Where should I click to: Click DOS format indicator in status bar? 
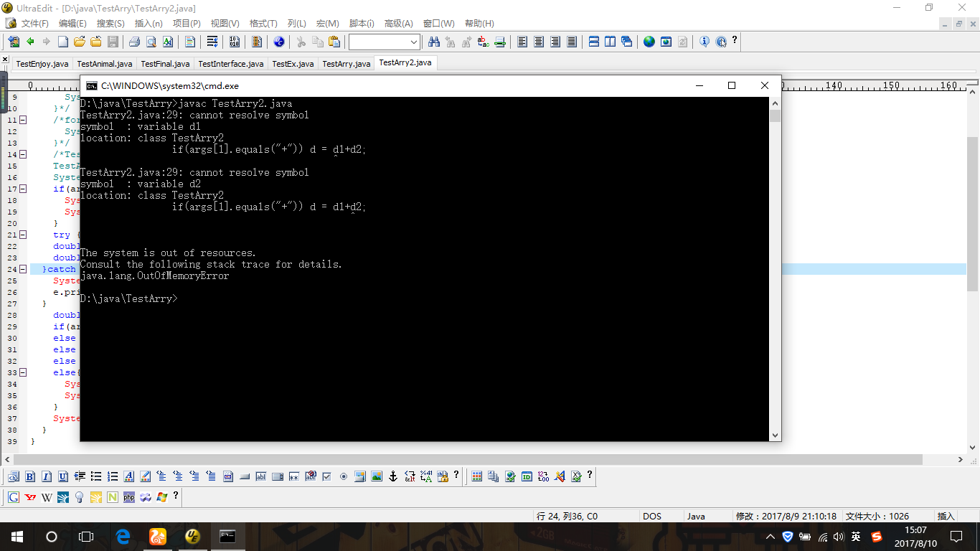(652, 516)
